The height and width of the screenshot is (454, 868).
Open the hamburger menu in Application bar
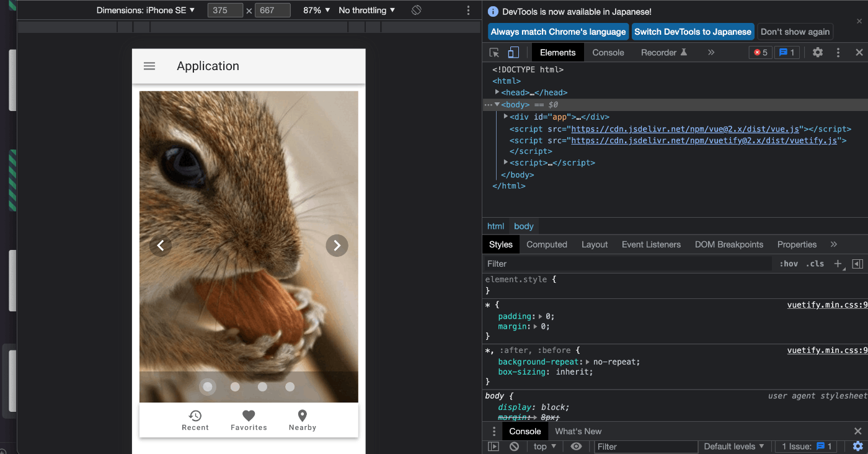pos(149,66)
